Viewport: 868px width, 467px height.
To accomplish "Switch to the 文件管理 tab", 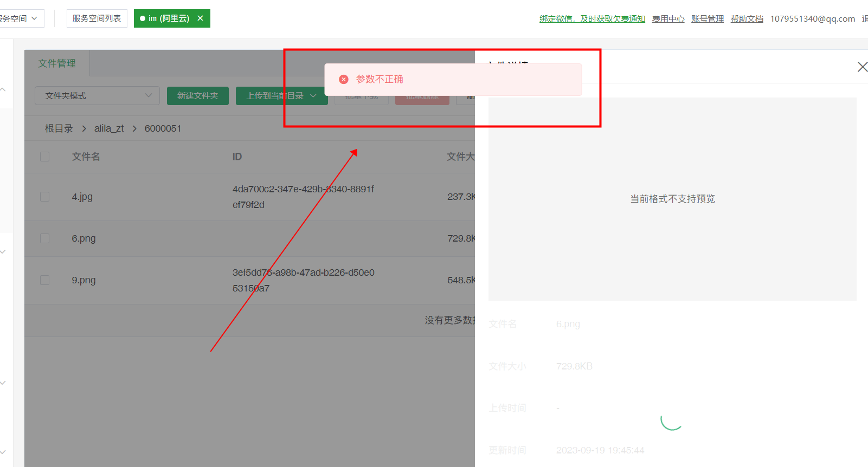I will point(57,63).
